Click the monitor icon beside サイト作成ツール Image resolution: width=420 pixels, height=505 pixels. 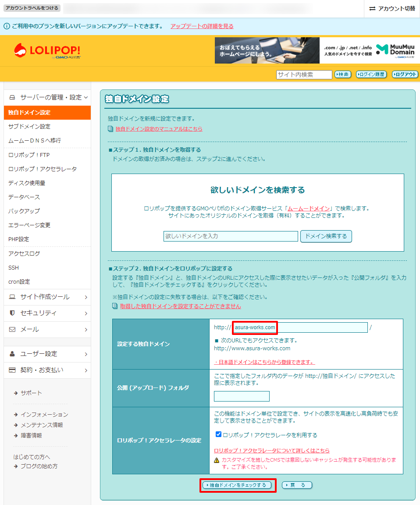(13, 297)
